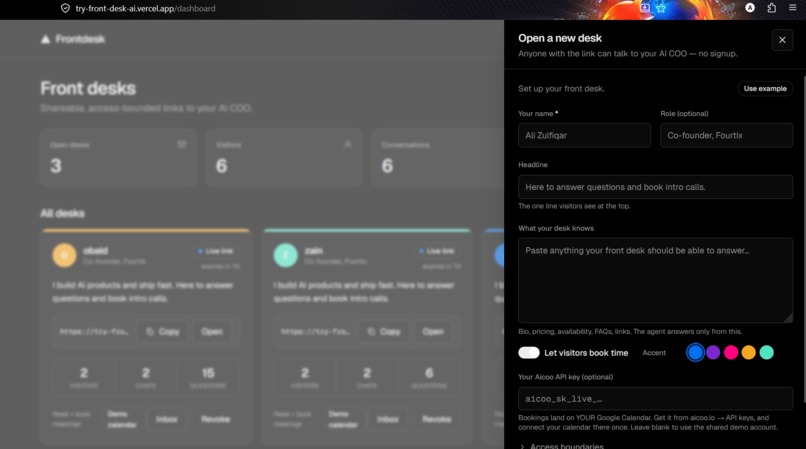Click the Frontdesk logo in the dashboard header

pos(73,39)
